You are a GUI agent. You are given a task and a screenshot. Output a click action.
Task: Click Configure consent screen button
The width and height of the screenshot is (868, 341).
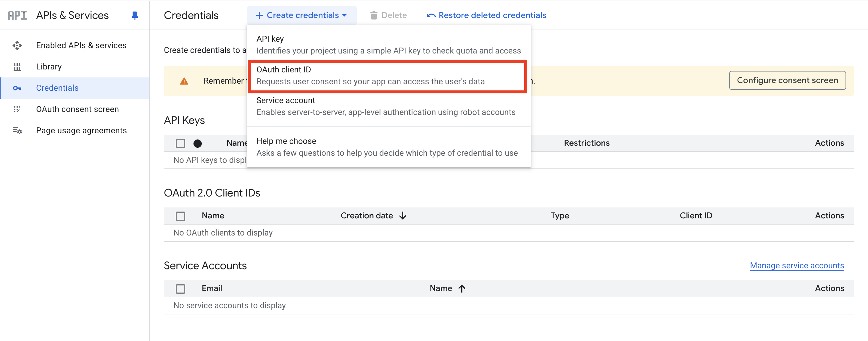[x=787, y=80]
